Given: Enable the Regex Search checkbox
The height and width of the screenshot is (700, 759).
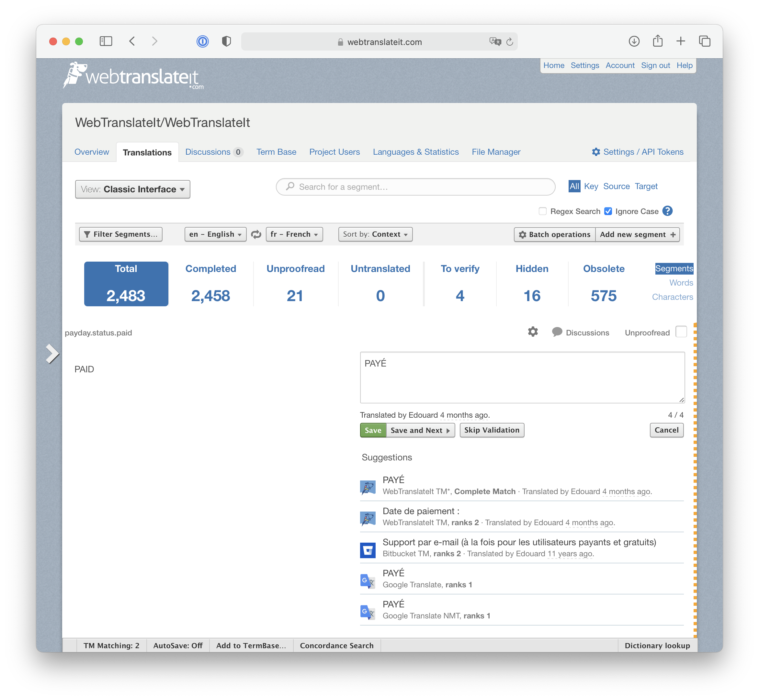Looking at the screenshot, I should coord(542,211).
